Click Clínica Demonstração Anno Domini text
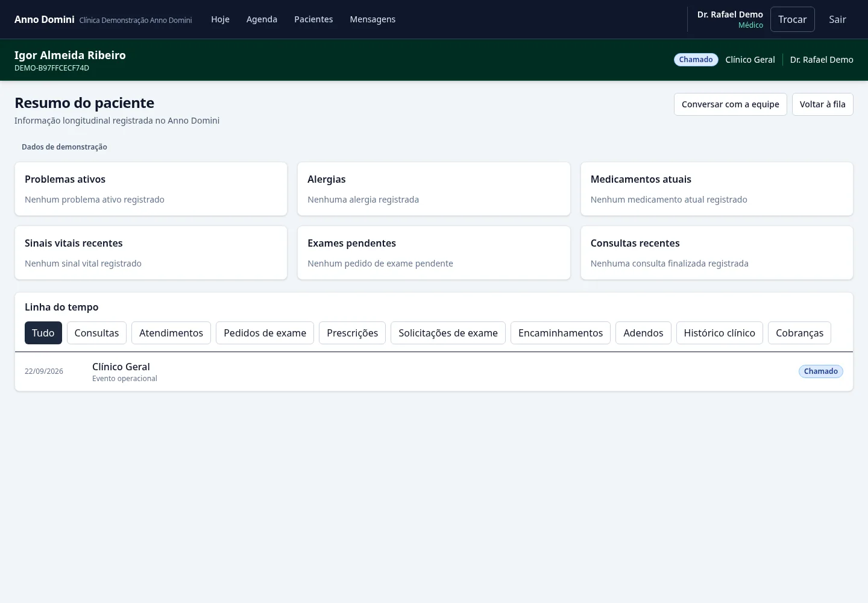This screenshot has width=868, height=603. pyautogui.click(x=136, y=21)
